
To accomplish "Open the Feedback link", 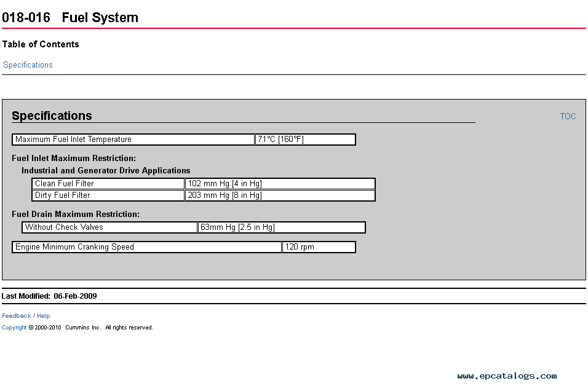I will 17,316.
